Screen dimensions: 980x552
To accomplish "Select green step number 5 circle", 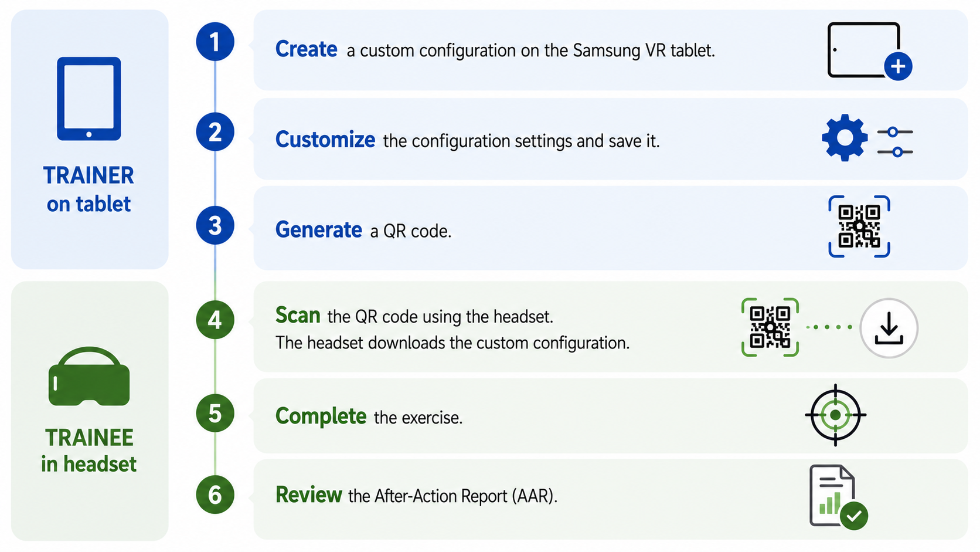I will coord(215,413).
